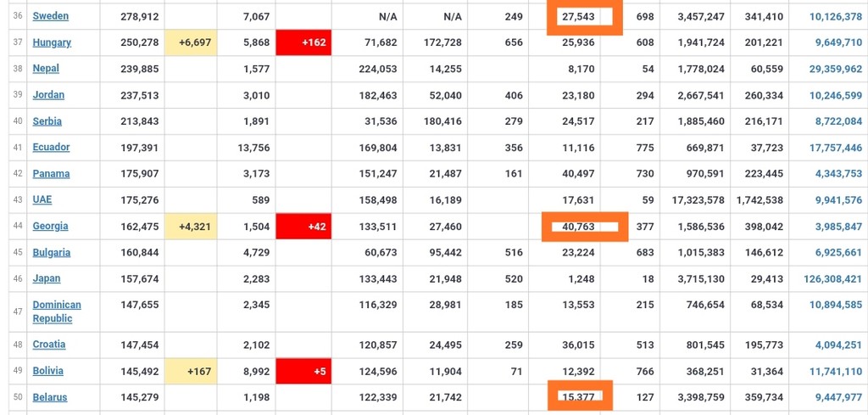Open the Belarus country link
This screenshot has height=415, width=868.
click(50, 397)
